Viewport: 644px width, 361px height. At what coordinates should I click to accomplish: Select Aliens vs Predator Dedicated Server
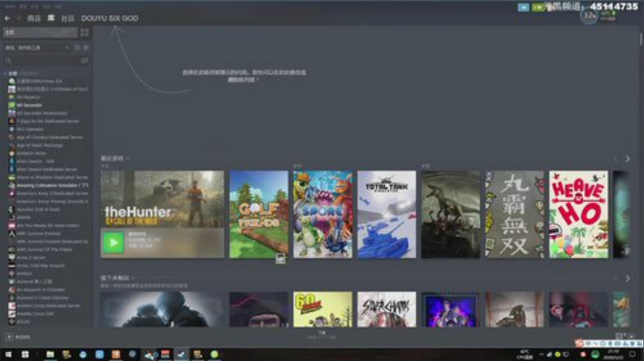click(52, 177)
